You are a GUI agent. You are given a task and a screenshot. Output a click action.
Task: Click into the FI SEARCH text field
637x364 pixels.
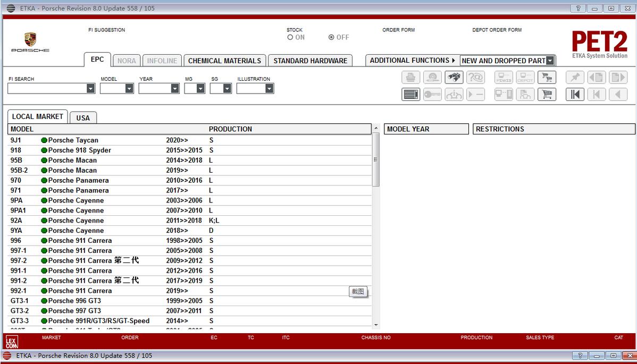pos(47,88)
